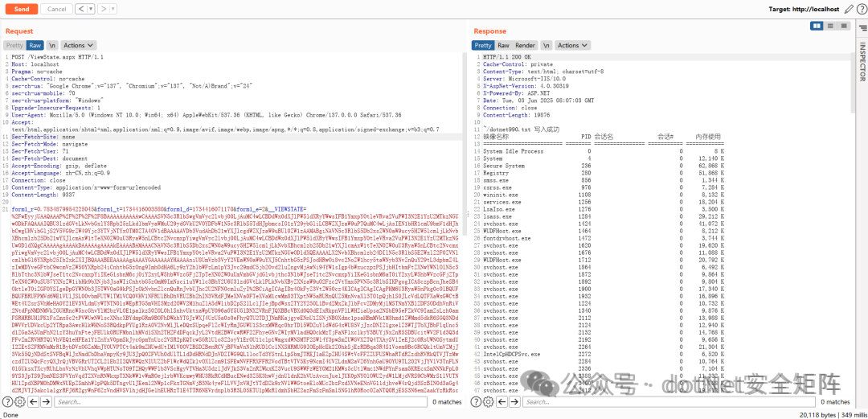Choose the combined tabbed layout icon
Image resolution: width=868 pixels, height=419 pixels.
tap(844, 26)
